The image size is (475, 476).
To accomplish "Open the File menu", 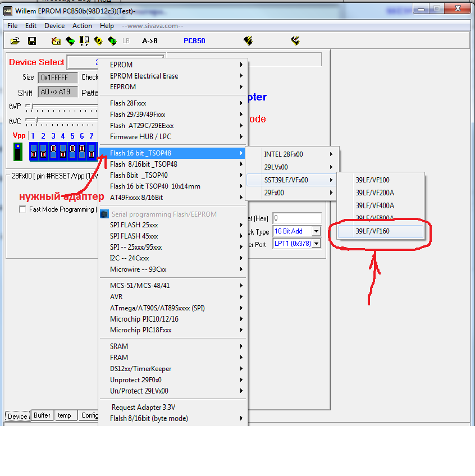I will pyautogui.click(x=12, y=26).
